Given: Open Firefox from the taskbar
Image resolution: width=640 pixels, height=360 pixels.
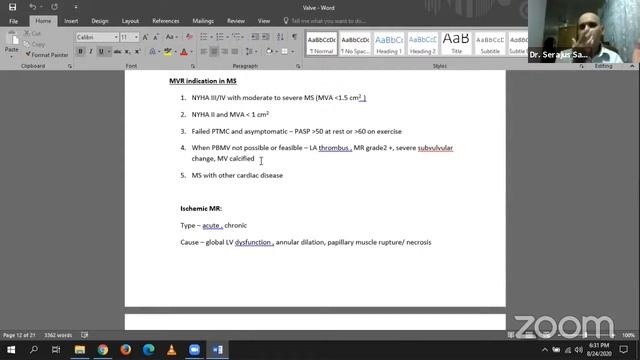Looking at the screenshot, I should 126,350.
